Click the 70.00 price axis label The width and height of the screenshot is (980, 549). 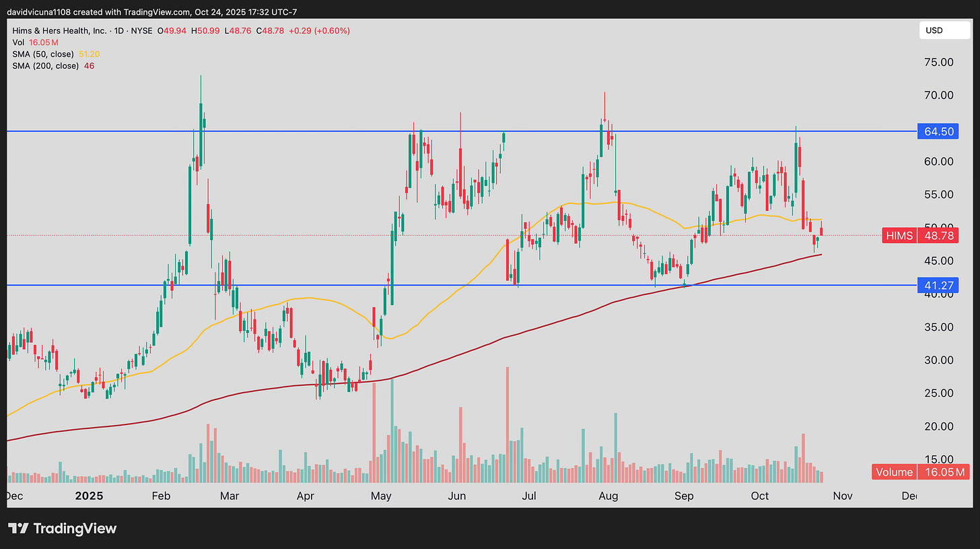point(940,96)
